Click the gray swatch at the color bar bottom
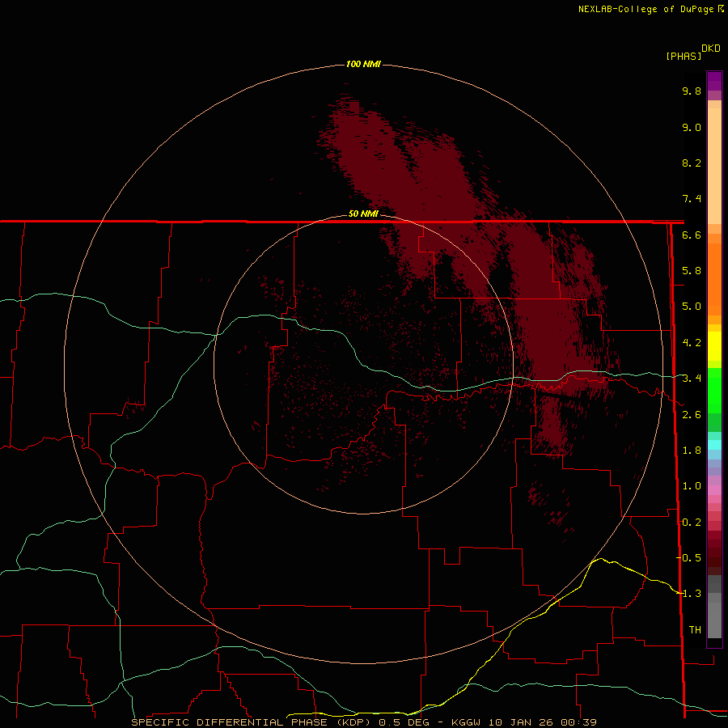 tap(714, 620)
